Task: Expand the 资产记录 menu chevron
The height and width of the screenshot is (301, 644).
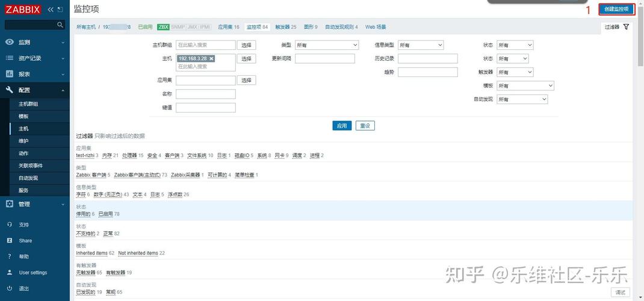Action: point(63,58)
